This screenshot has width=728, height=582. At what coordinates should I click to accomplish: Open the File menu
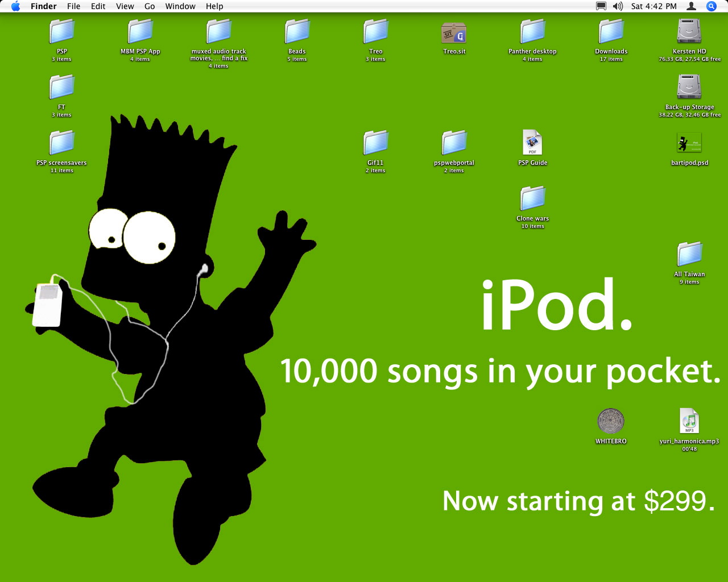[x=73, y=6]
